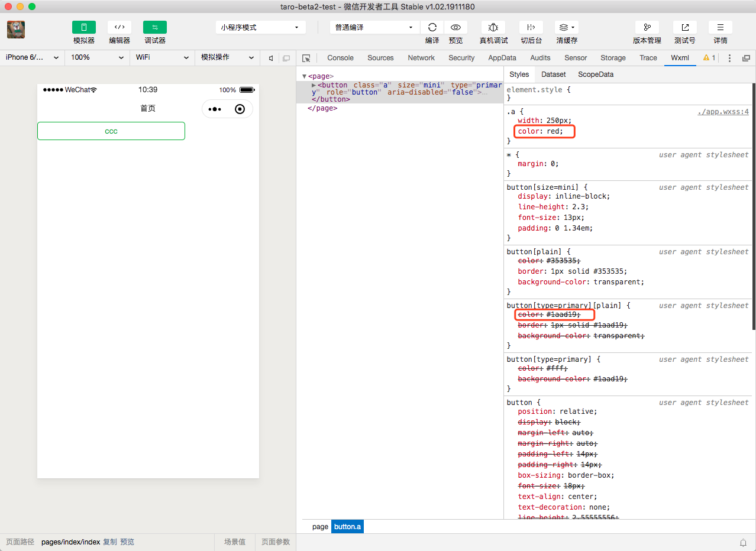Open the WiFi network dropdown
This screenshot has width=756, height=551.
[163, 57]
